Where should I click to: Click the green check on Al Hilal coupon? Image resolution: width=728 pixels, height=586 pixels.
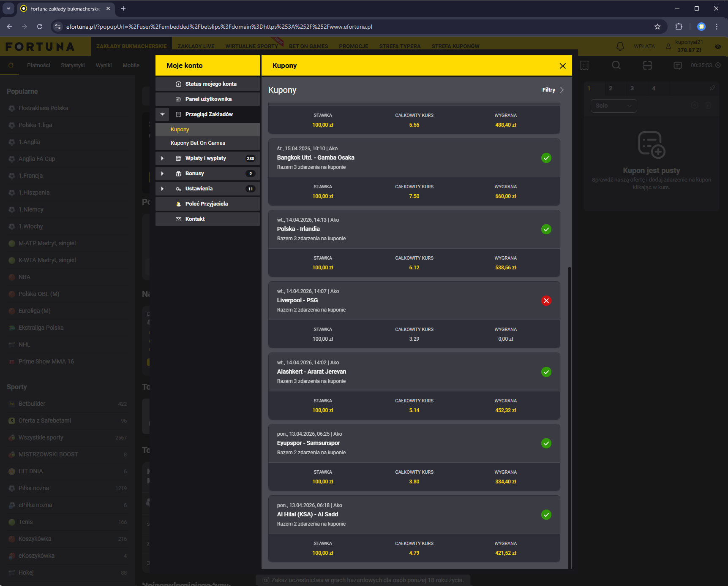point(546,515)
